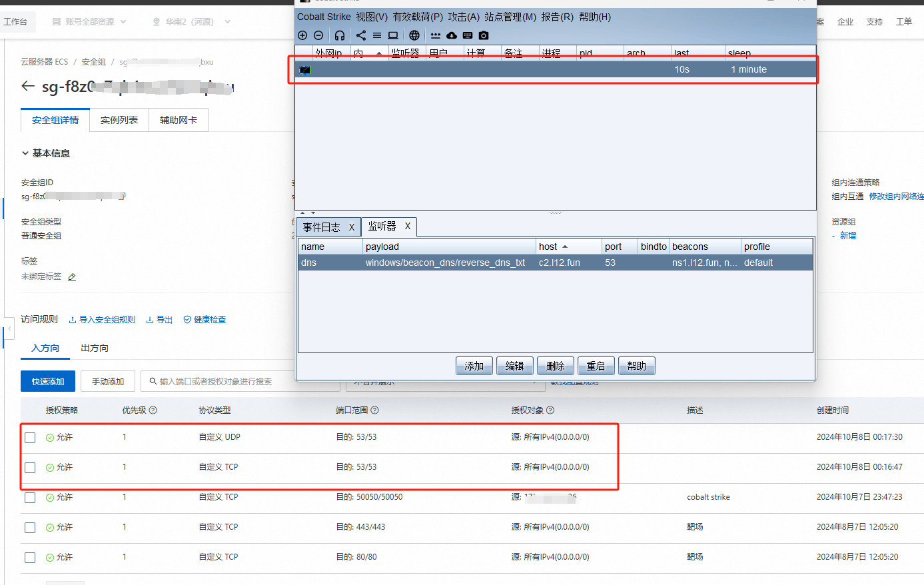Switch to the 实例列表 tab
Image resolution: width=924 pixels, height=585 pixels.
(119, 120)
